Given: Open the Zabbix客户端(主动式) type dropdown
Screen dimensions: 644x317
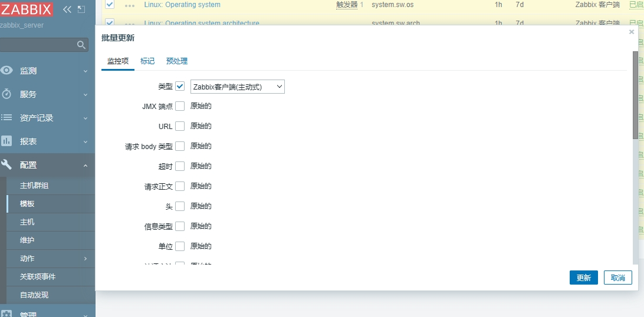Looking at the screenshot, I should [x=237, y=87].
